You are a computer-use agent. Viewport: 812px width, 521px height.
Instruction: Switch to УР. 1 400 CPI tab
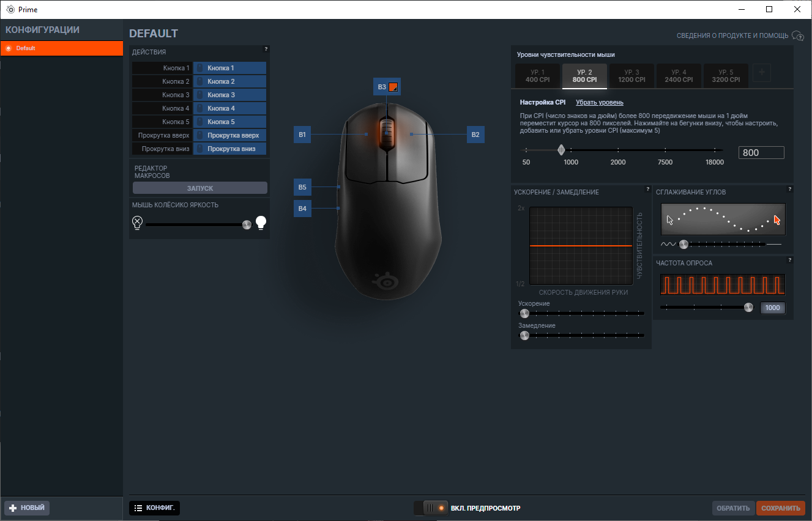tap(537, 76)
